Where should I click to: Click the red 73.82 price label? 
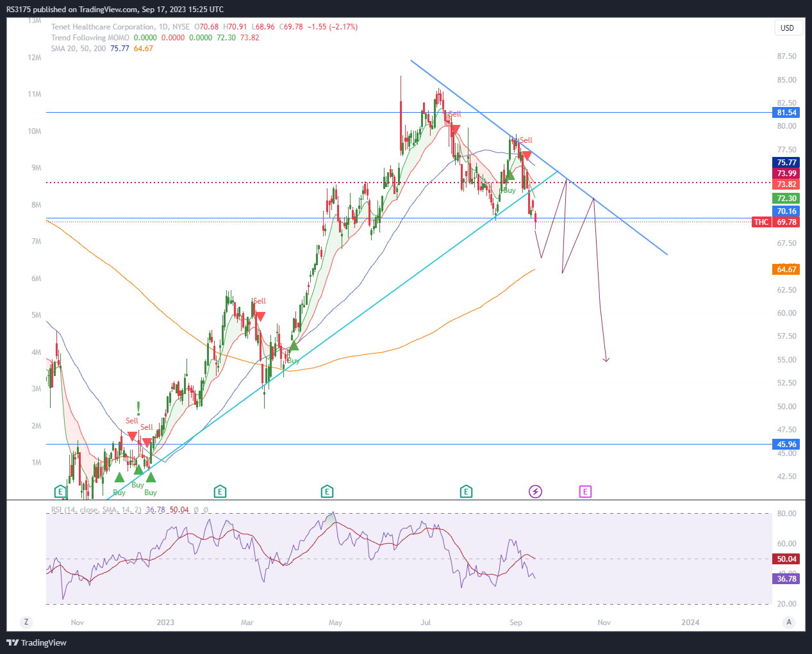point(786,184)
